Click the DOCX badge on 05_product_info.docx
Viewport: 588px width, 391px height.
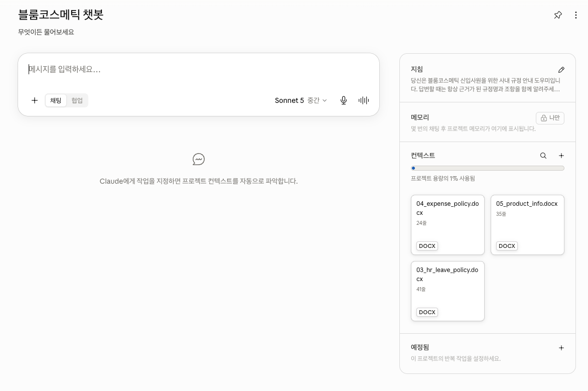(507, 246)
